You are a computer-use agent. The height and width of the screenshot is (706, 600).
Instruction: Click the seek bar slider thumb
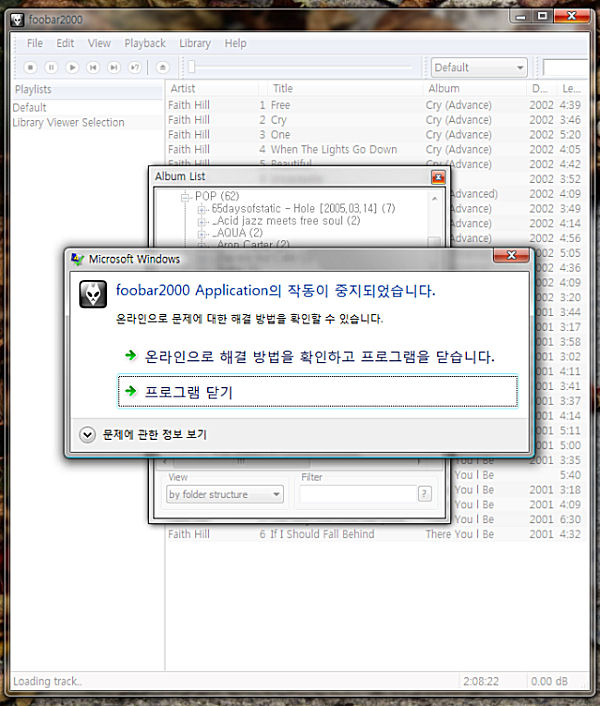click(191, 67)
